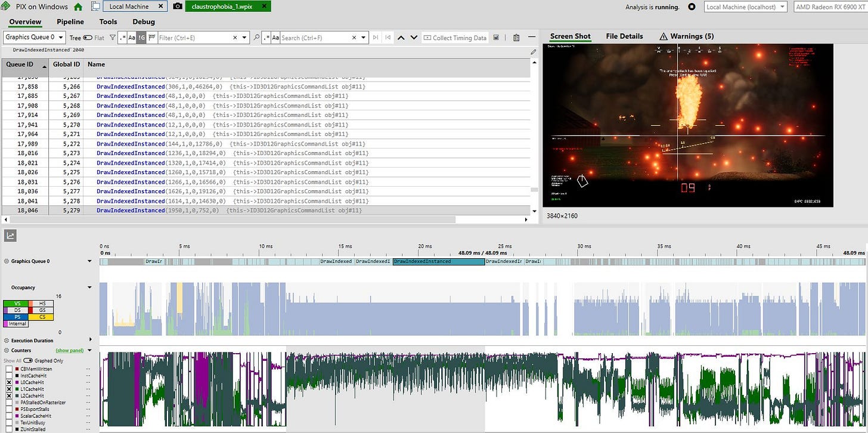
Task: Uncheck the L1CacheHit counter checkbox
Action: tap(8, 389)
